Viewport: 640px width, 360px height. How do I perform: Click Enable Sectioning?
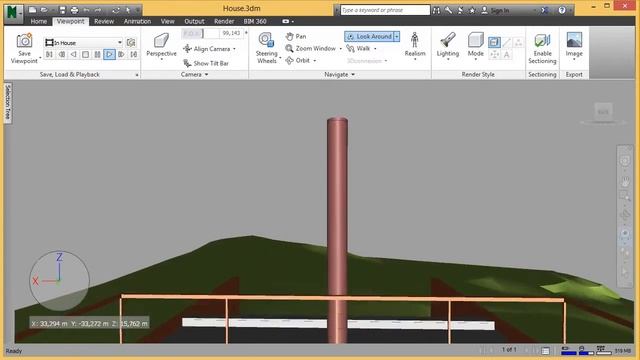pyautogui.click(x=542, y=48)
